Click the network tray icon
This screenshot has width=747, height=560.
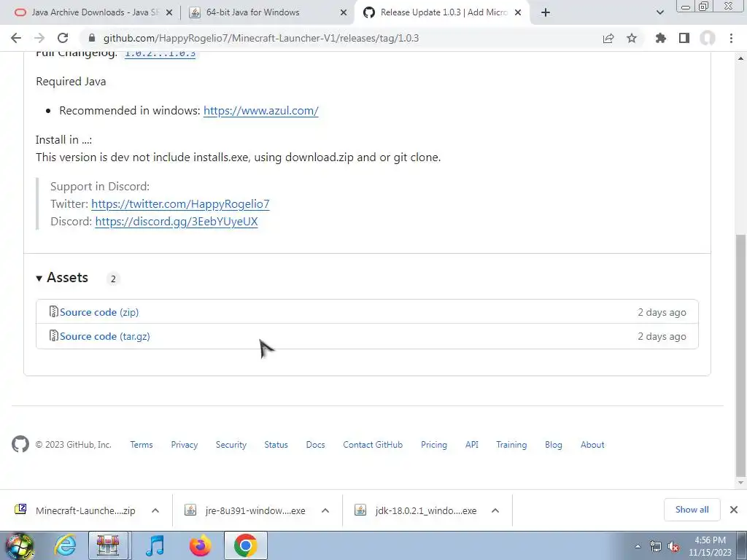656,547
